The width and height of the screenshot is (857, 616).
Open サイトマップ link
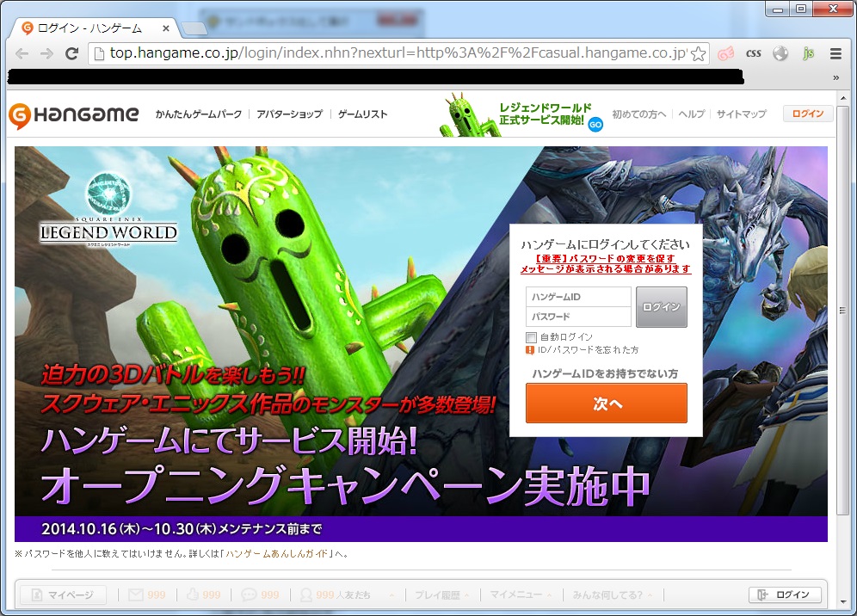click(741, 114)
